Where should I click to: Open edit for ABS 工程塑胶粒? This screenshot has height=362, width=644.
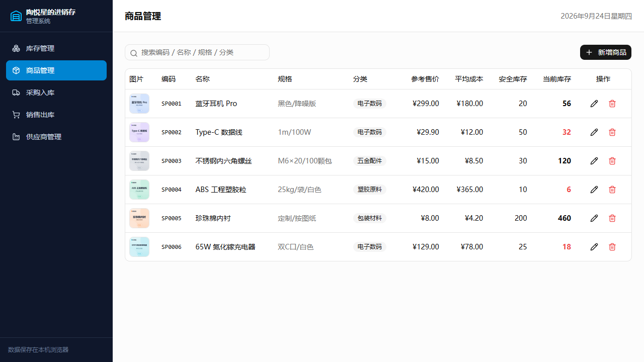[x=594, y=190]
